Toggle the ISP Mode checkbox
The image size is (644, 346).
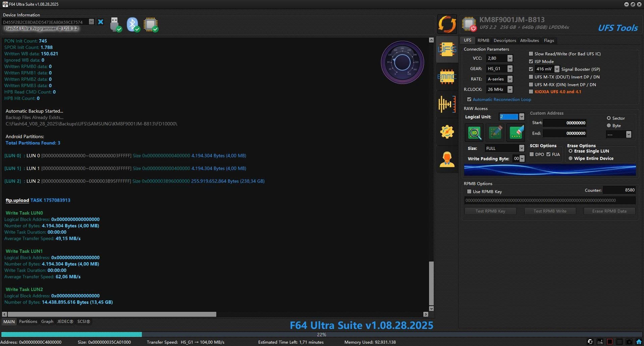point(531,61)
